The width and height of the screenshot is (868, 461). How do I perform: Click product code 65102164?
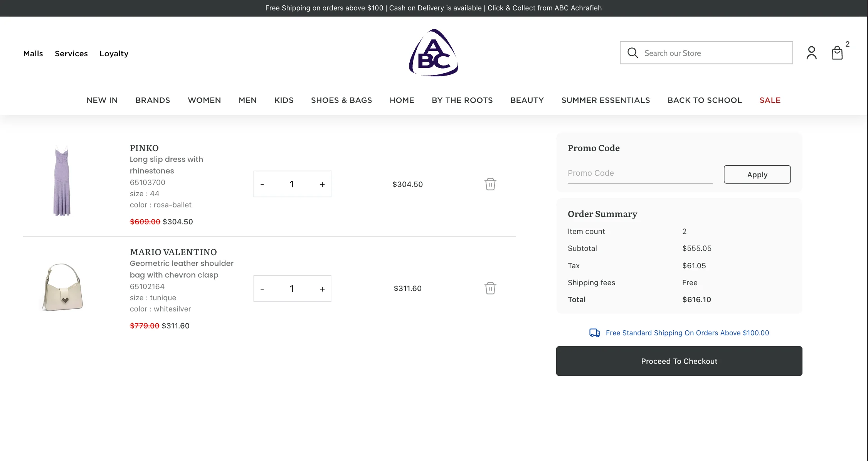click(x=147, y=286)
